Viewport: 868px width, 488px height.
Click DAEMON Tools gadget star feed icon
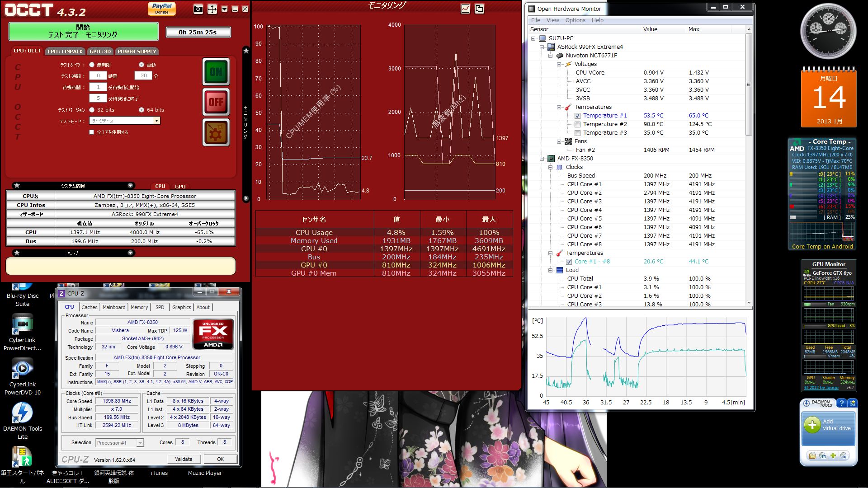click(852, 403)
